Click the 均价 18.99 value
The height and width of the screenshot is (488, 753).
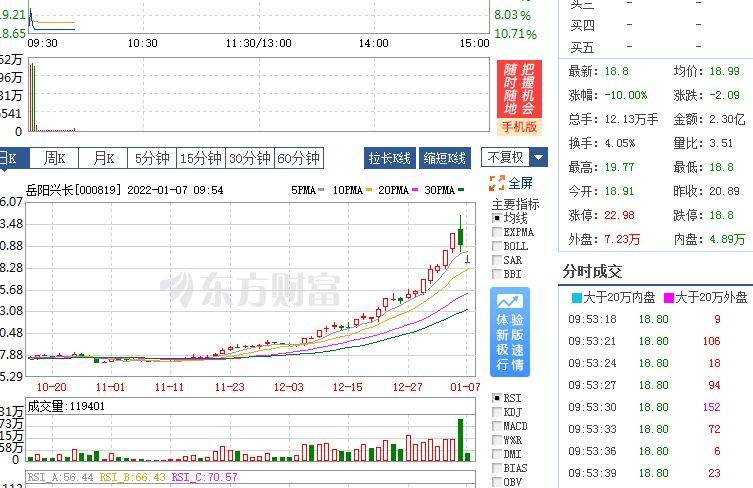724,71
